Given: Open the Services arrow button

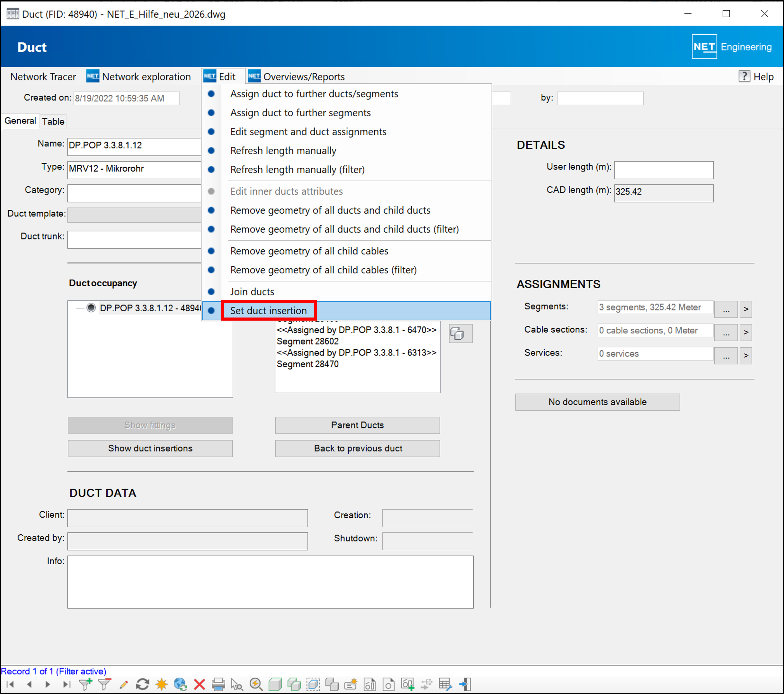Looking at the screenshot, I should pyautogui.click(x=746, y=356).
